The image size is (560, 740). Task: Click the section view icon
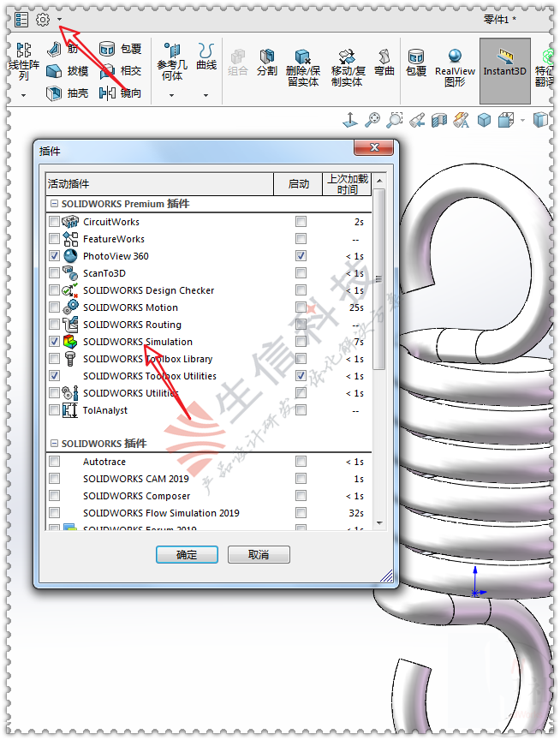point(439,120)
